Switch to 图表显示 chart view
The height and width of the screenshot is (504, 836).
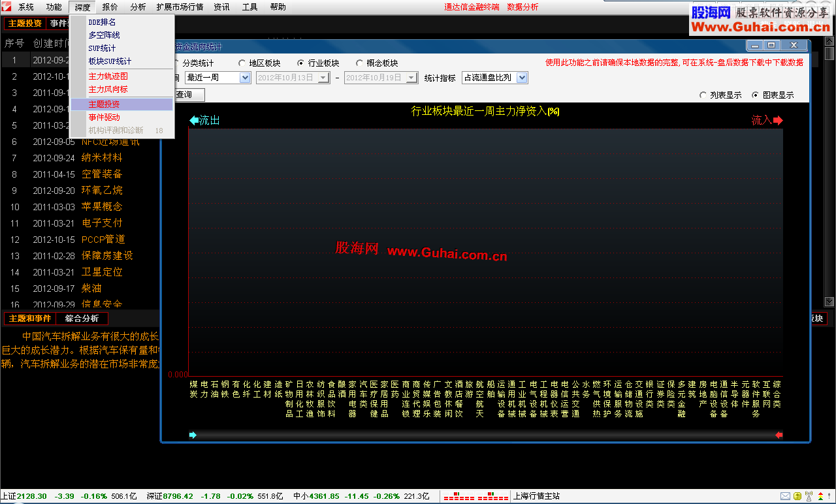773,95
